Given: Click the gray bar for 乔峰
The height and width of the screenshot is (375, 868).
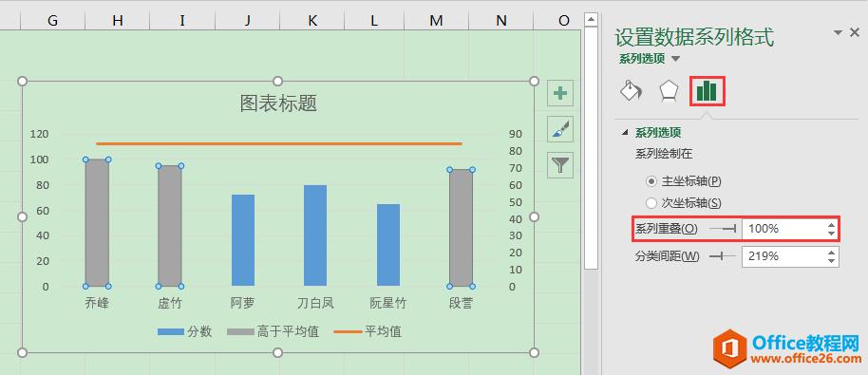Looking at the screenshot, I should (x=97, y=223).
